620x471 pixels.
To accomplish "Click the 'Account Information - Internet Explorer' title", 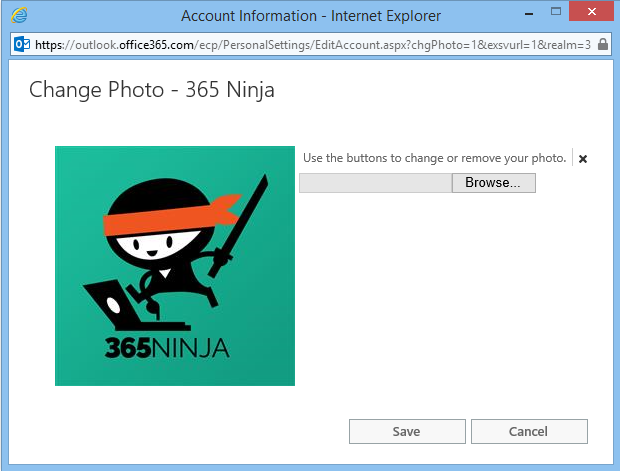I will 311,16.
